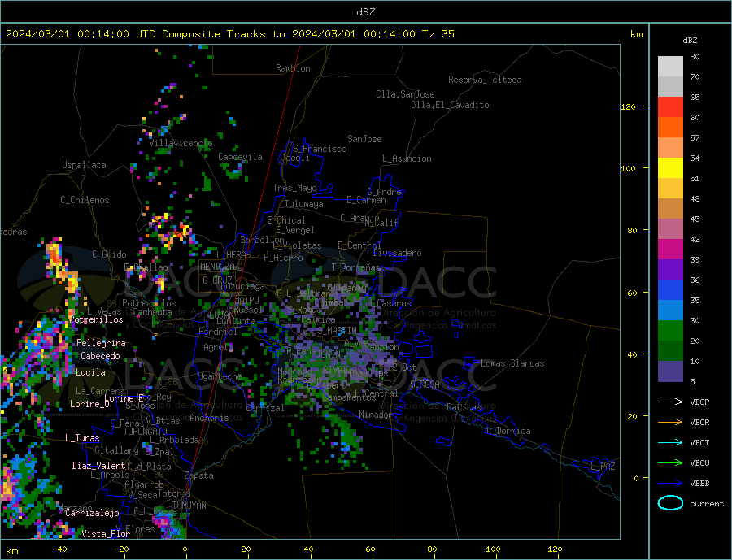732x560 pixels.
Task: Click the green VBCU arrow legend icon
Action: pyautogui.click(x=670, y=463)
